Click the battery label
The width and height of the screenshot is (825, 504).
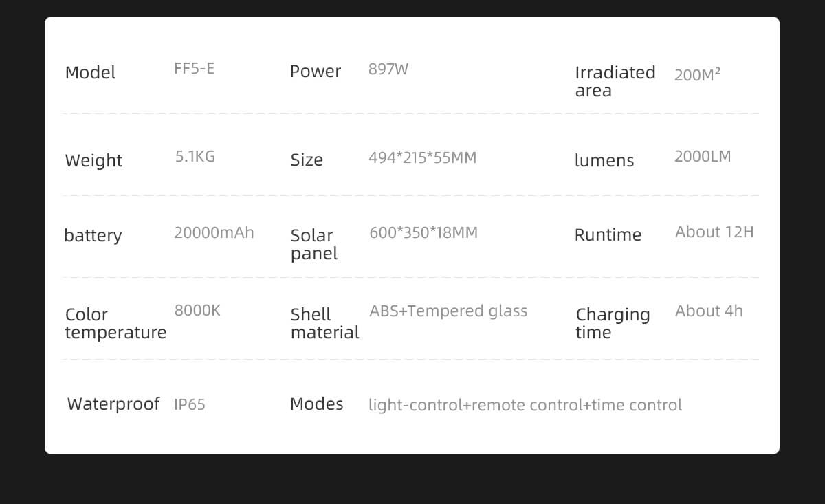pos(92,235)
